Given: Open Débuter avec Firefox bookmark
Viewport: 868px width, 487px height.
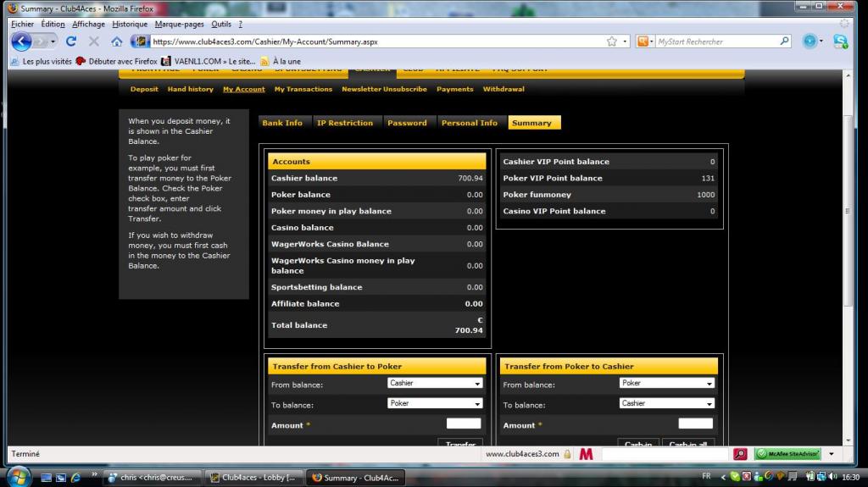Looking at the screenshot, I should (117, 62).
